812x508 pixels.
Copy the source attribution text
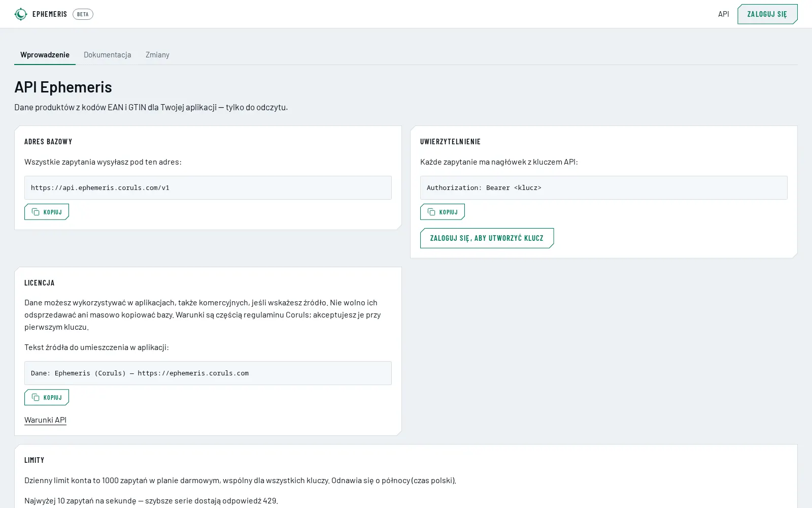pyautogui.click(x=47, y=397)
